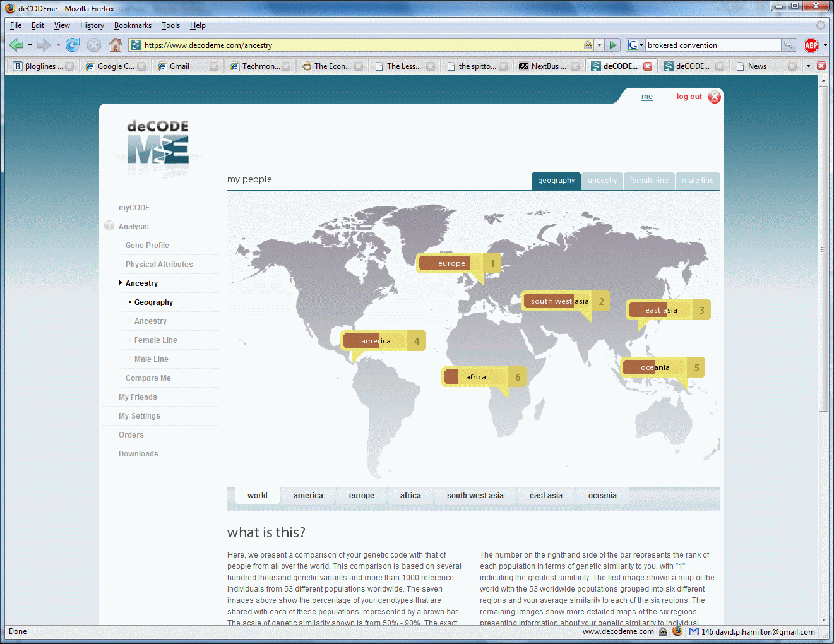Show the south west asia region map
Image resolution: width=834 pixels, height=644 pixels.
coord(475,496)
